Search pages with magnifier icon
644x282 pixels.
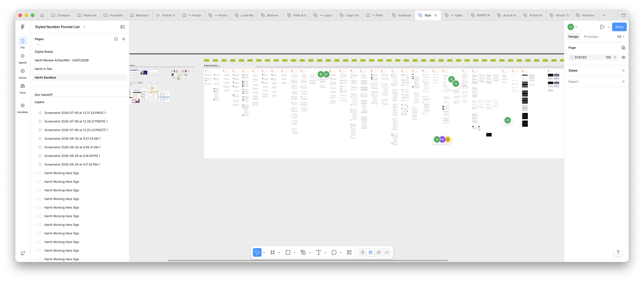click(116, 39)
